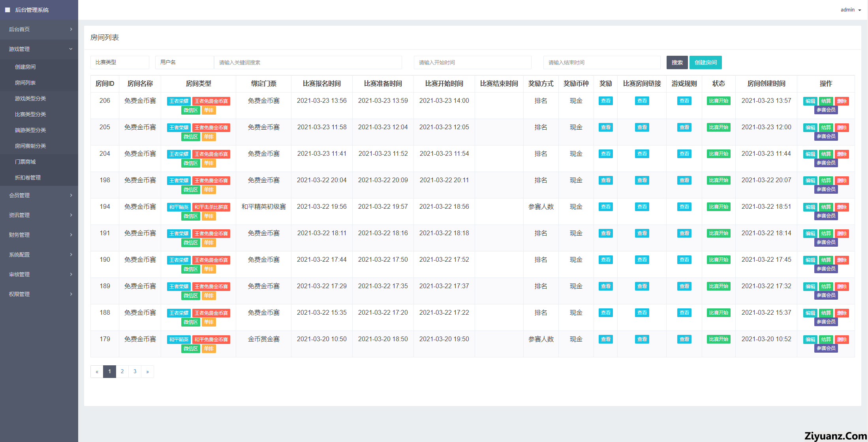The width and height of the screenshot is (868, 442).
Task: Click the white square icon beside 后台管理系统
Action: tap(8, 10)
